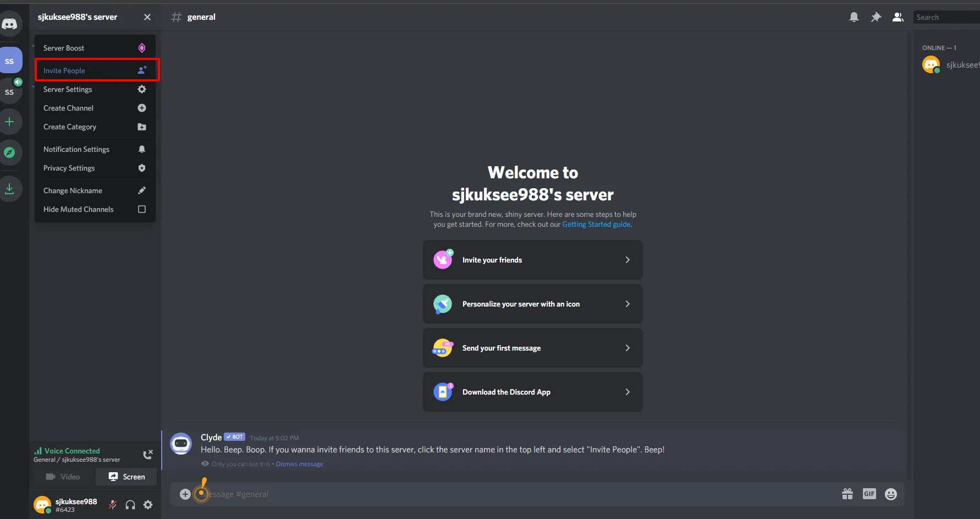Click the notification bell in header
This screenshot has height=519, width=980.
click(x=854, y=17)
